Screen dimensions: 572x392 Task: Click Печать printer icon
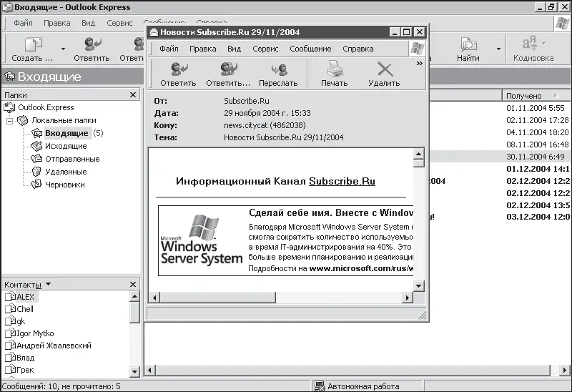click(334, 74)
